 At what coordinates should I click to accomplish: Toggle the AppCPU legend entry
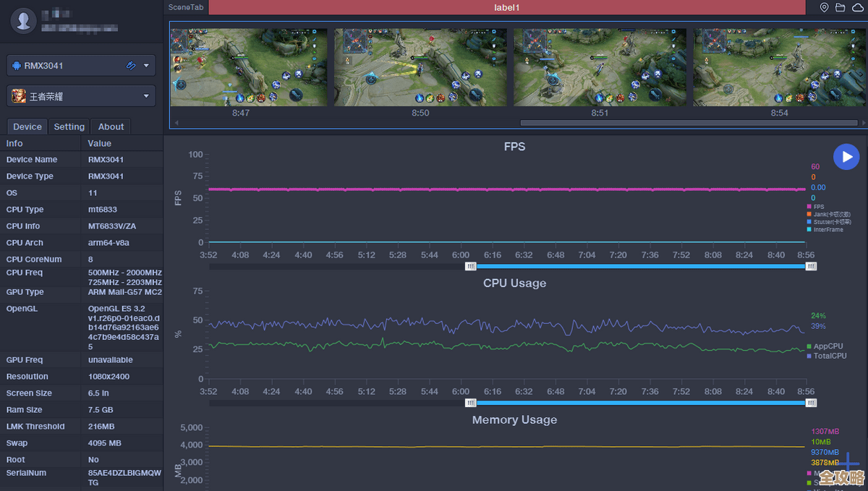pyautogui.click(x=825, y=346)
